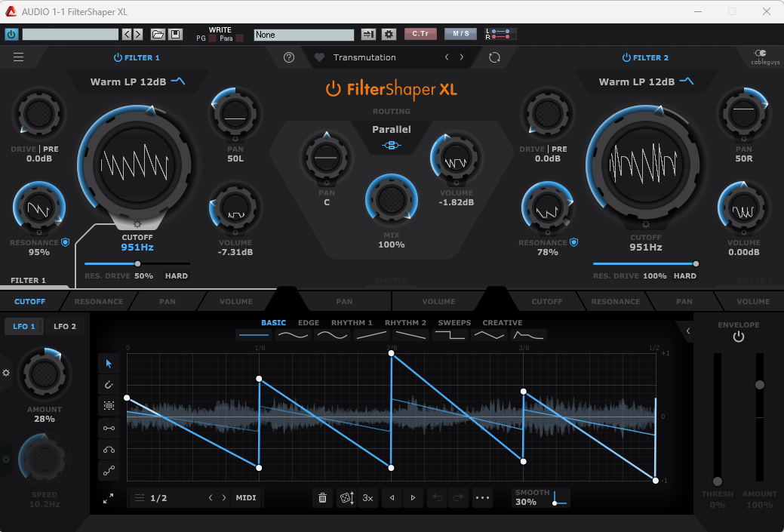Image resolution: width=784 pixels, height=532 pixels.
Task: Open L/R channel routing icon
Action: pos(501,35)
